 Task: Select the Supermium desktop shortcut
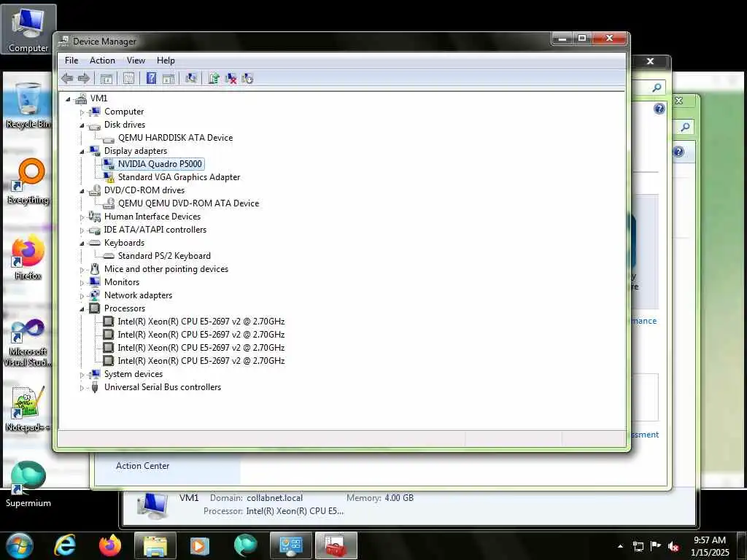click(x=28, y=484)
